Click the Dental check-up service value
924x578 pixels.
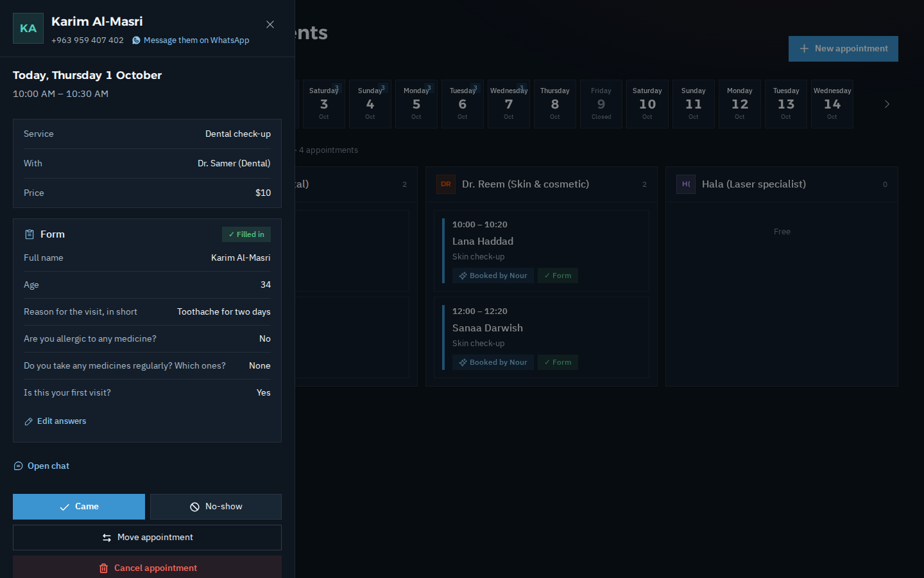coord(238,134)
